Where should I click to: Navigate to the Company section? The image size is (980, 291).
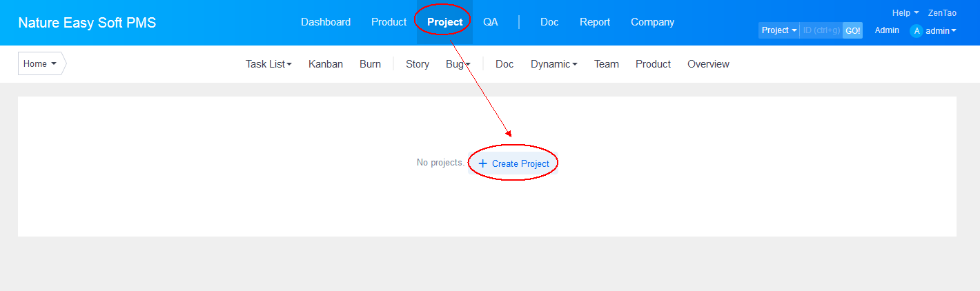pos(652,22)
